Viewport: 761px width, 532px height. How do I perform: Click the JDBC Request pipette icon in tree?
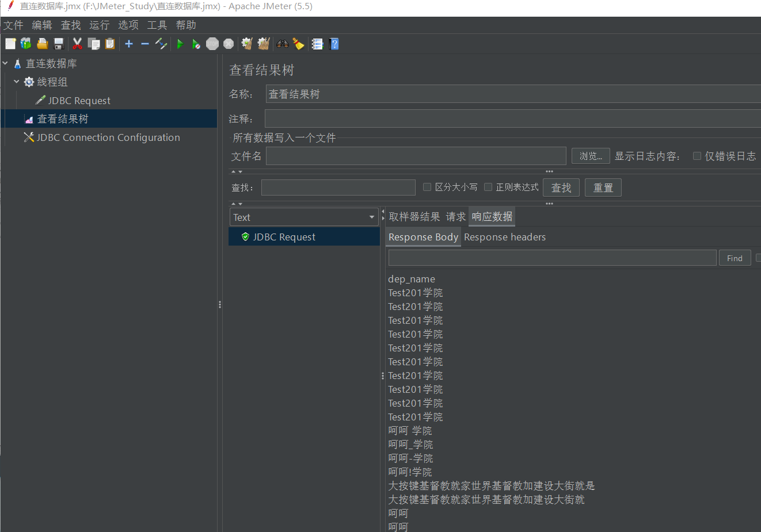40,100
